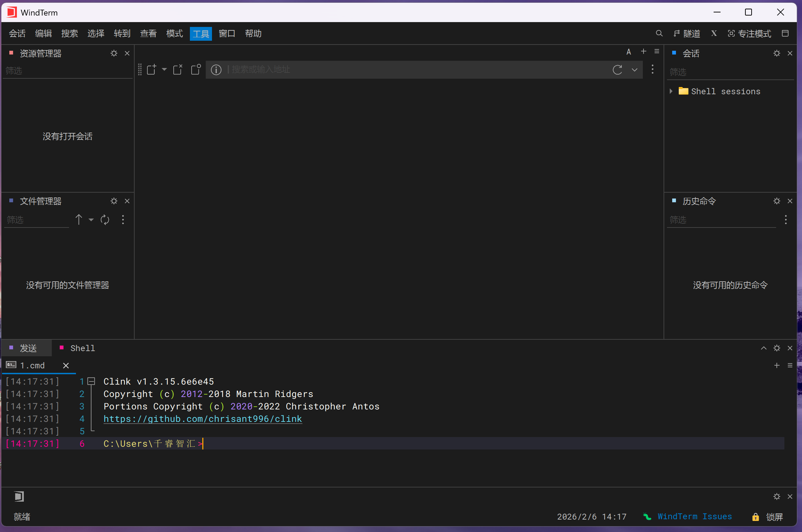
Task: Click the WindTerm Issues link
Action: (x=694, y=517)
